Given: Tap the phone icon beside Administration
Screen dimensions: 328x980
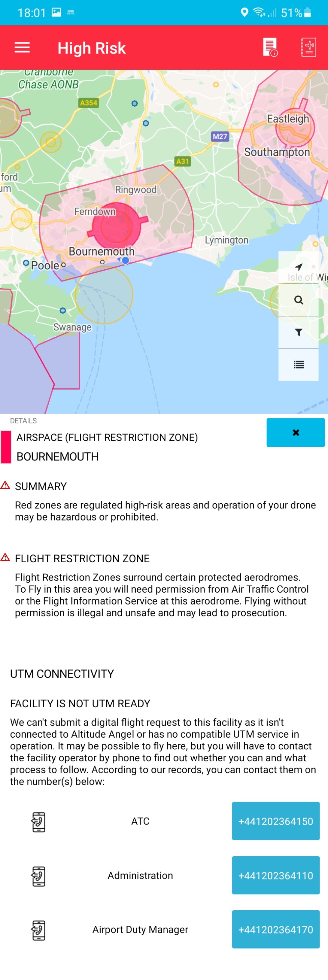Looking at the screenshot, I should click(38, 876).
